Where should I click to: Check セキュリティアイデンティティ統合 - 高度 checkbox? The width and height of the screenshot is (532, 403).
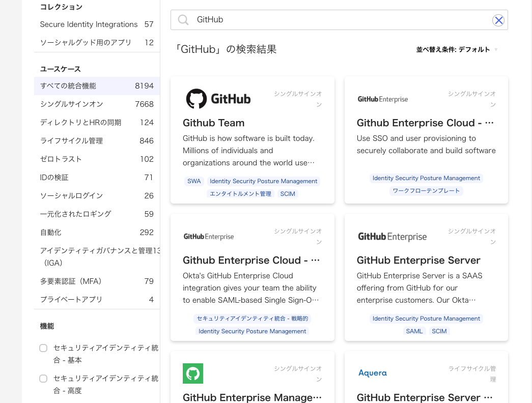pos(43,379)
